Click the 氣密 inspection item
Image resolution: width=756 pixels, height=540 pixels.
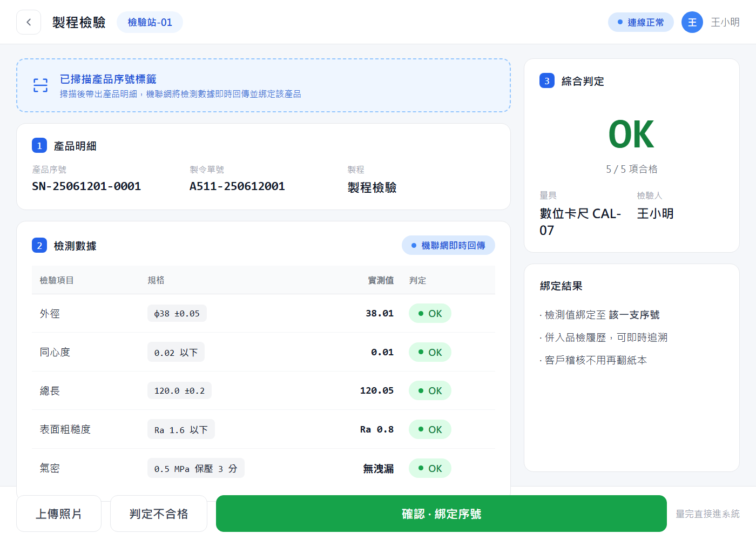tap(50, 468)
